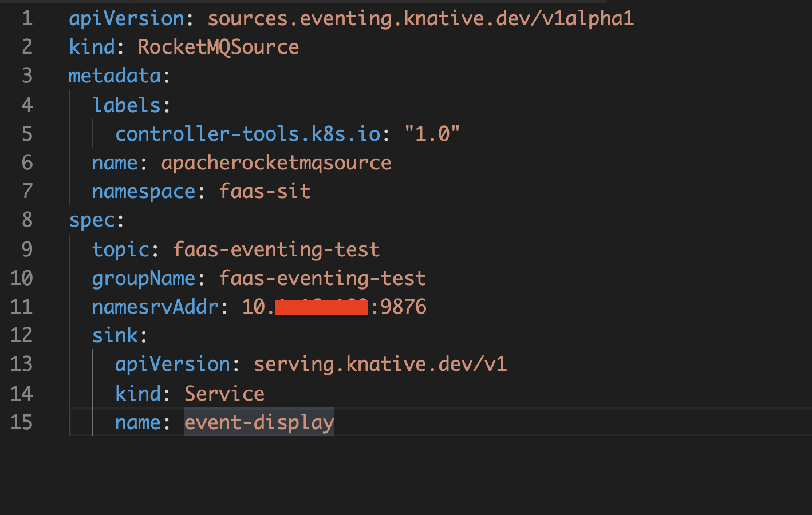Click the labels key
Screen dimensions: 812x515
(127, 105)
